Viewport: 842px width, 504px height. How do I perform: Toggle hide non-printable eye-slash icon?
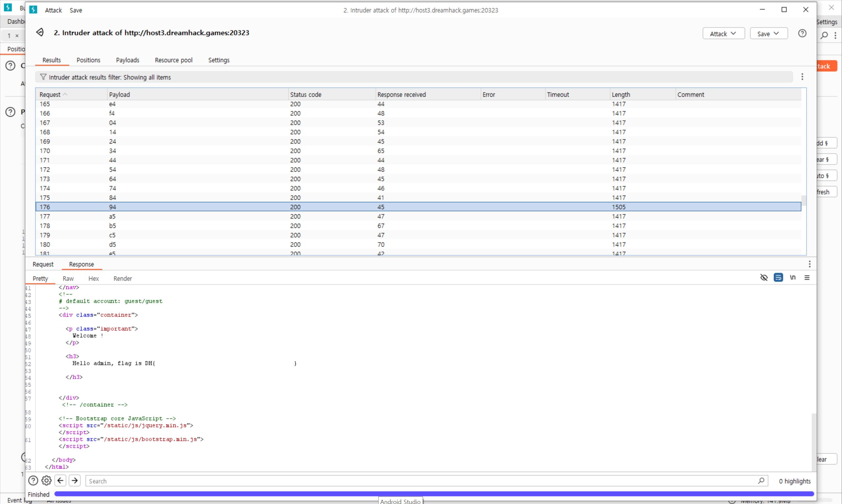(764, 277)
